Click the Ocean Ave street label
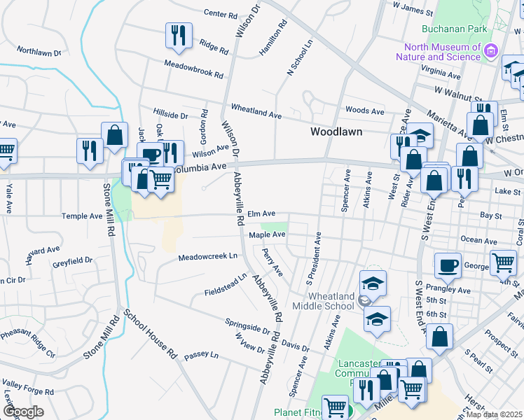Viewport: 524px width, 420px height. point(479,239)
